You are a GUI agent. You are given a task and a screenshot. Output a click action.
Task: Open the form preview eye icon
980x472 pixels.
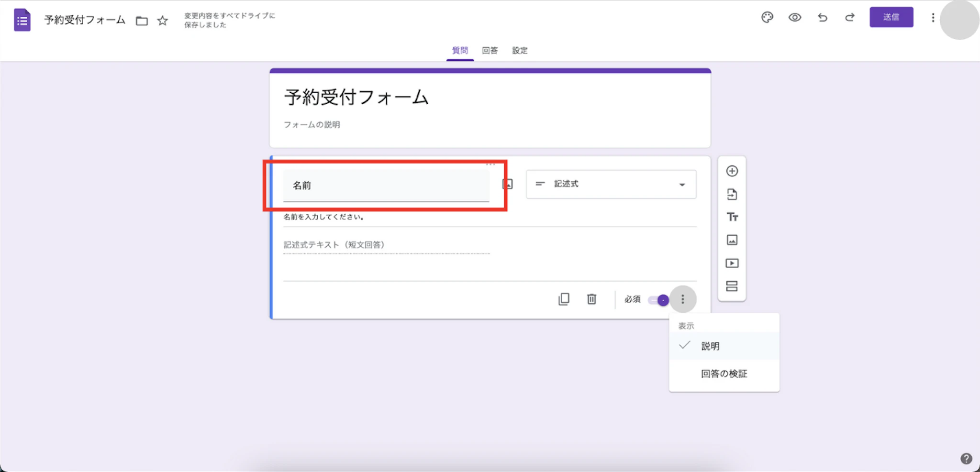[795, 17]
